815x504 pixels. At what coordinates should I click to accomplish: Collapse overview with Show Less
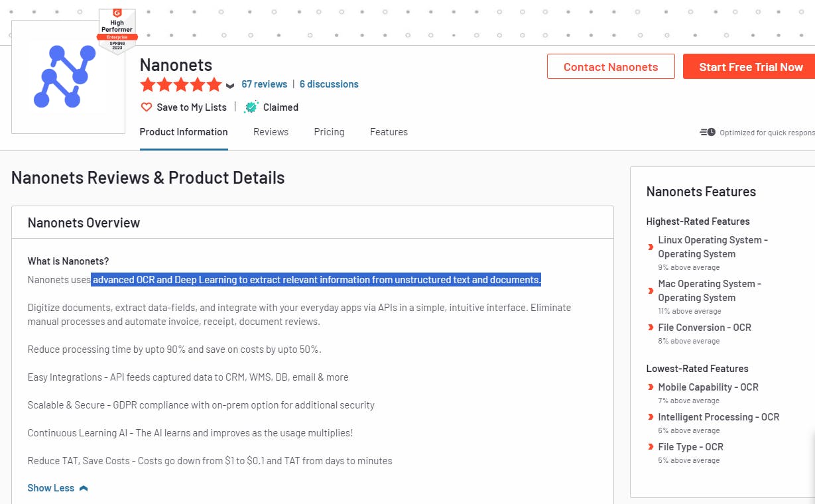[x=51, y=488]
